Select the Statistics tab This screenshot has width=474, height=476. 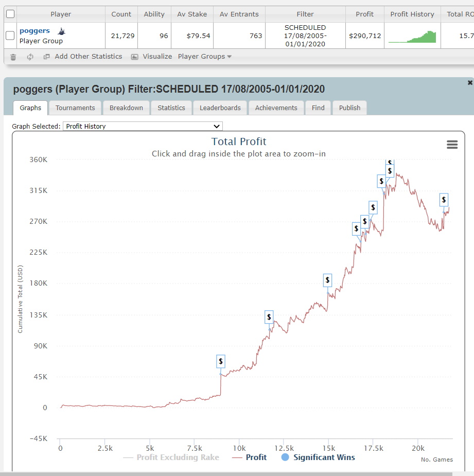pyautogui.click(x=171, y=108)
